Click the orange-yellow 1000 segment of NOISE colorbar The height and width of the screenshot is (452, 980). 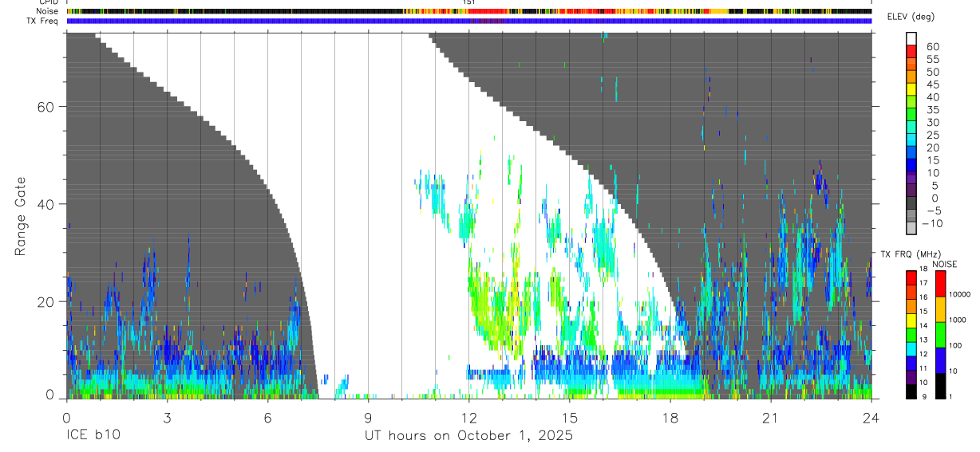click(940, 309)
